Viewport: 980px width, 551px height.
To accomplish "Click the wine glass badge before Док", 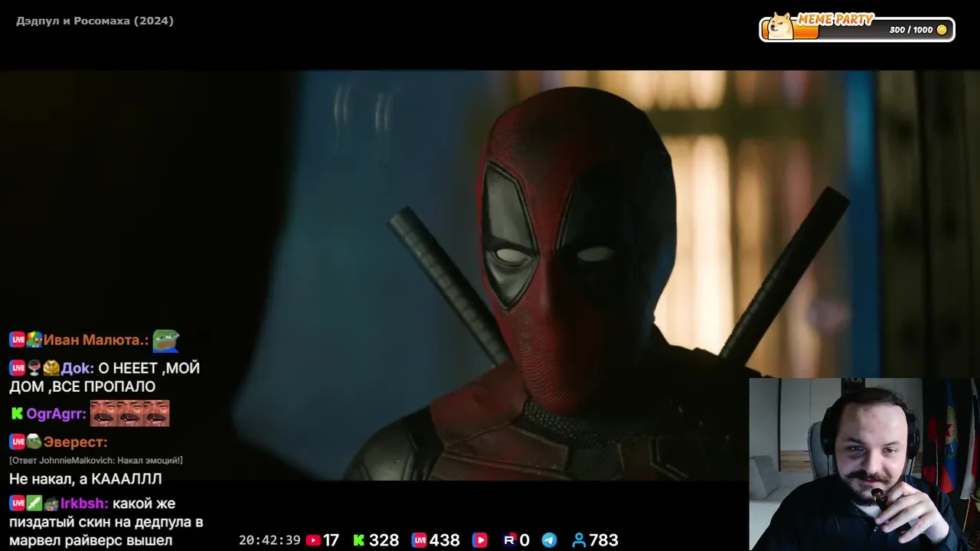I will click(34, 368).
